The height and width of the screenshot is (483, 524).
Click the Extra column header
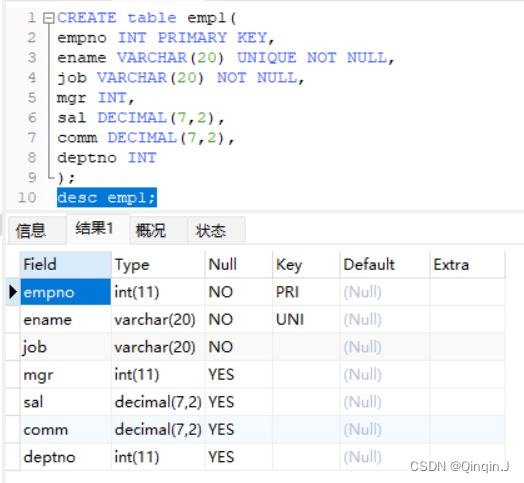(468, 265)
